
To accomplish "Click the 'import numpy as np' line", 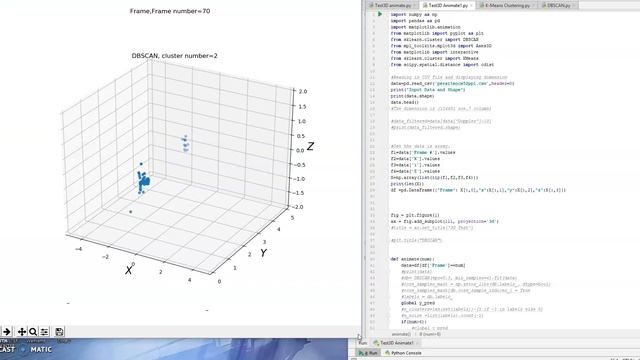I will [x=414, y=14].
